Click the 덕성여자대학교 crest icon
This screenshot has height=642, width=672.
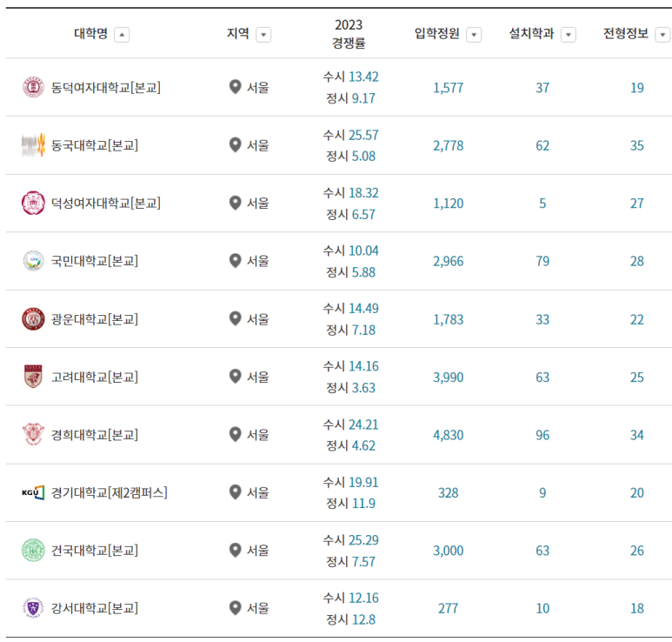click(33, 203)
